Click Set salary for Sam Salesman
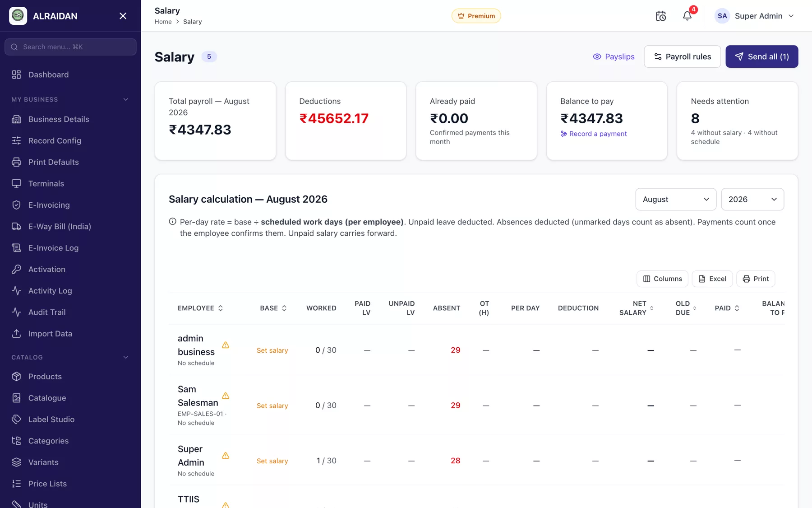 272,406
